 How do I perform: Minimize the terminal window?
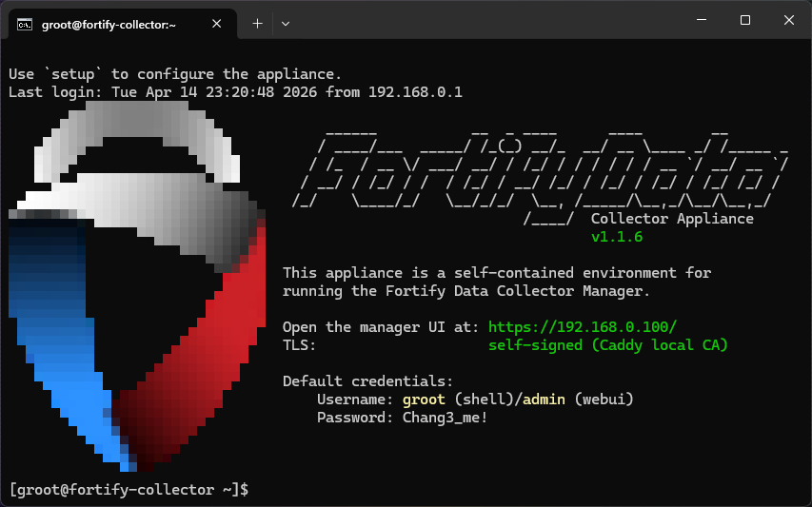(701, 20)
